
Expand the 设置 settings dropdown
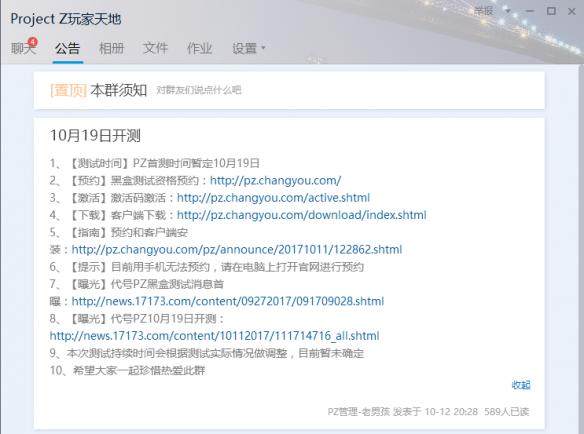[248, 48]
